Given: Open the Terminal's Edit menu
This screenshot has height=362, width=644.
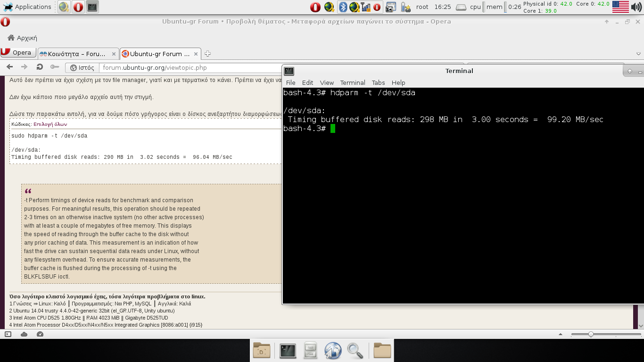Looking at the screenshot, I should click(307, 82).
